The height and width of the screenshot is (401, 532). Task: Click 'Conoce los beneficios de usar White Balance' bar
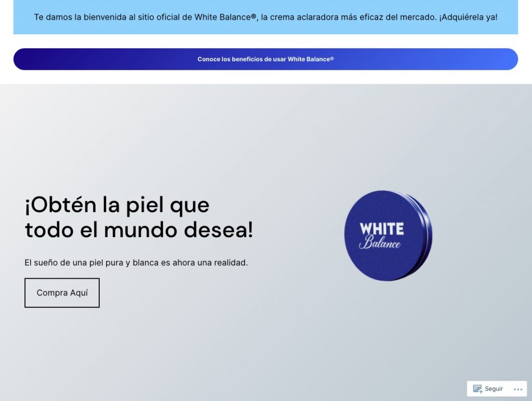265,59
